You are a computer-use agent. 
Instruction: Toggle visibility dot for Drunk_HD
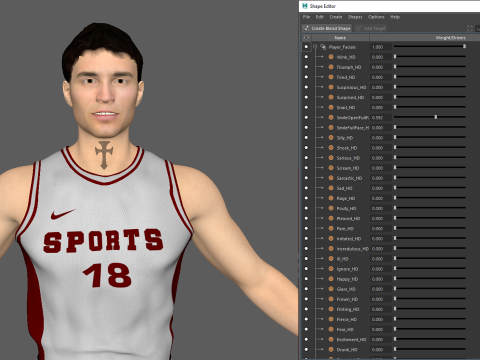306,350
